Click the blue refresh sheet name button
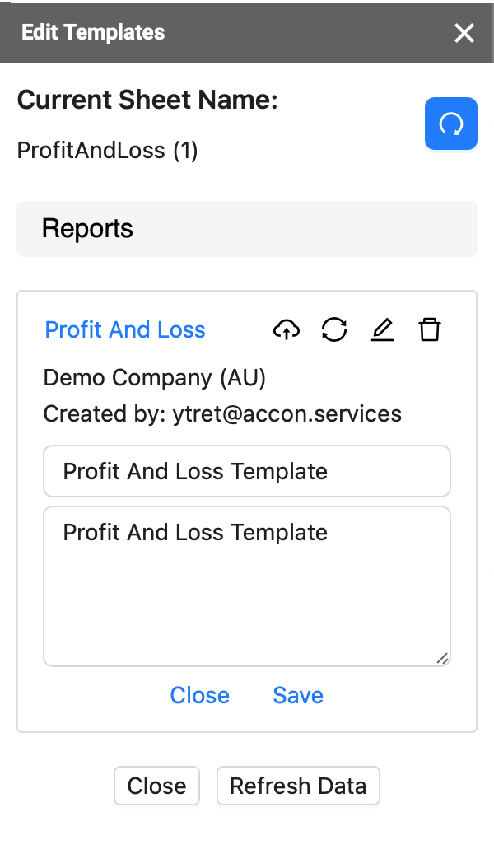 [451, 124]
